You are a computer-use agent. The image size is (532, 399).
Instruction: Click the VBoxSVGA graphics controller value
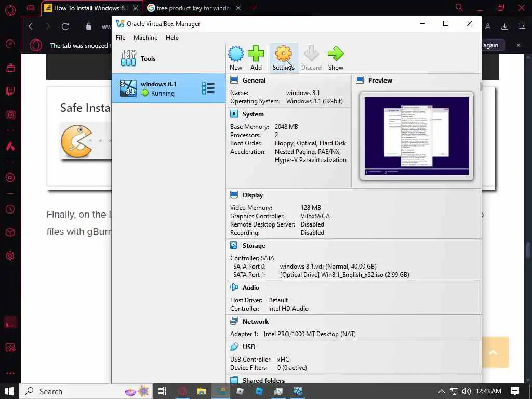[315, 216]
